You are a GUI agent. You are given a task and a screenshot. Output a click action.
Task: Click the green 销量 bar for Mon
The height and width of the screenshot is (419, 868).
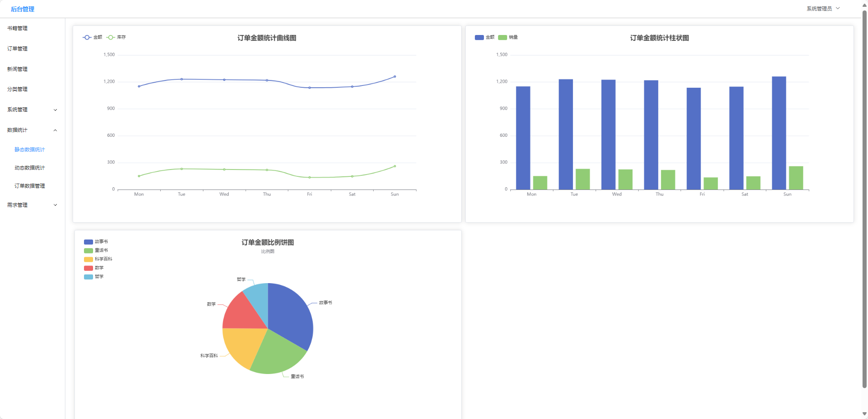point(540,183)
